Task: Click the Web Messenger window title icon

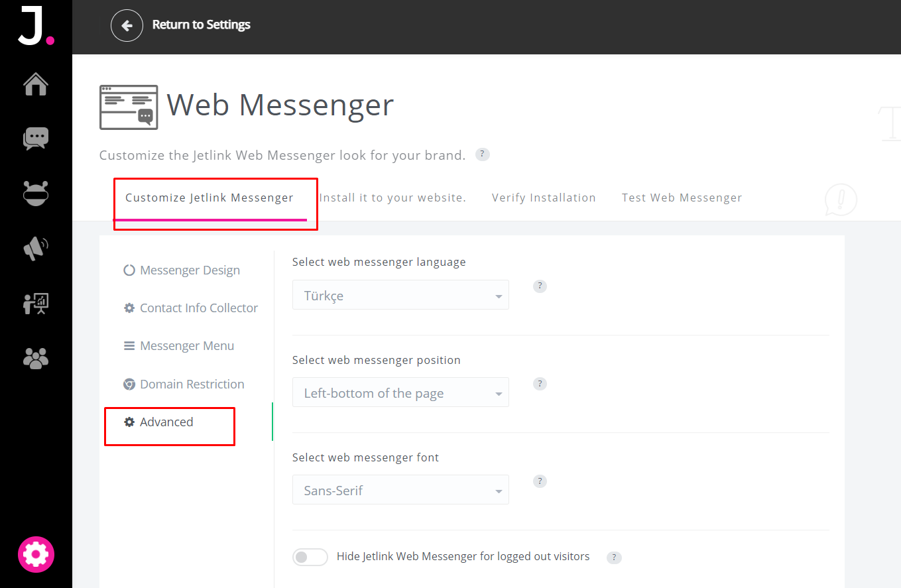Action: [x=129, y=107]
